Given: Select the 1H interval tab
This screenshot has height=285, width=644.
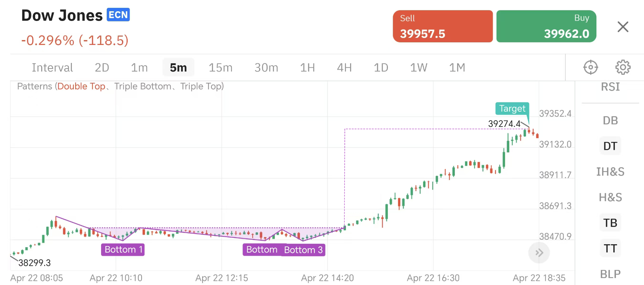Looking at the screenshot, I should click(x=307, y=67).
